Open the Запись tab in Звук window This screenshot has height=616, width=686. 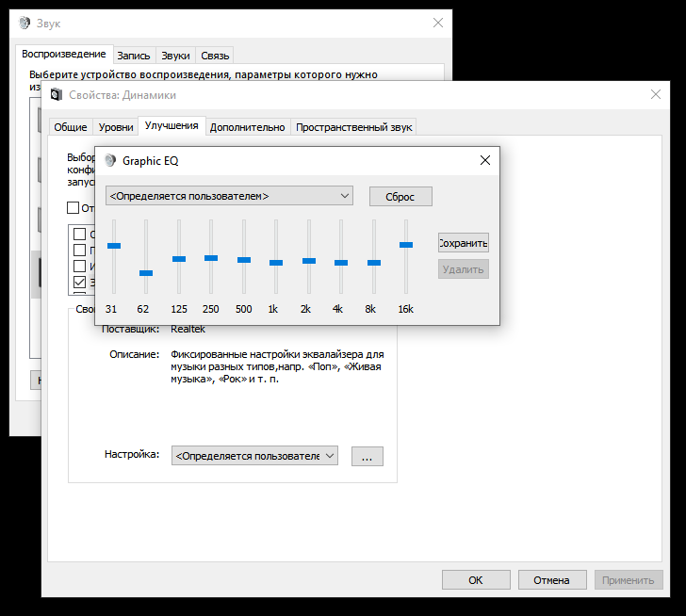[x=134, y=56]
